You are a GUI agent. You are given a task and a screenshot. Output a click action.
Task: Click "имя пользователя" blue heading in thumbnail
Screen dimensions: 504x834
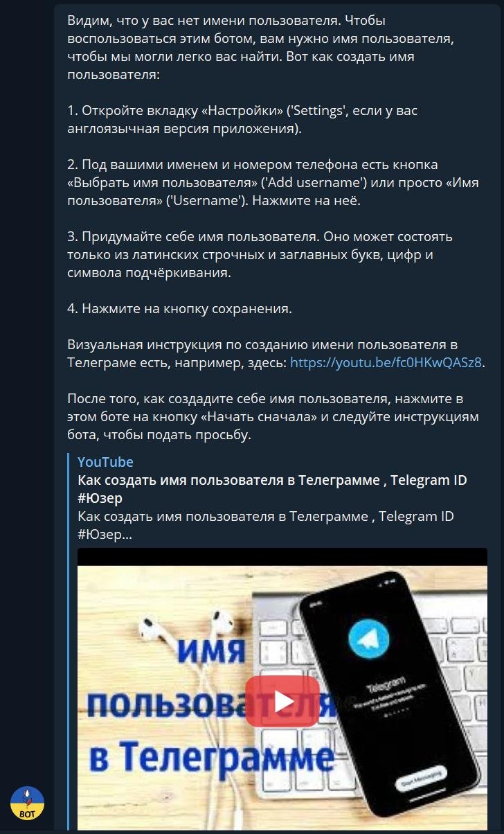coord(215,679)
